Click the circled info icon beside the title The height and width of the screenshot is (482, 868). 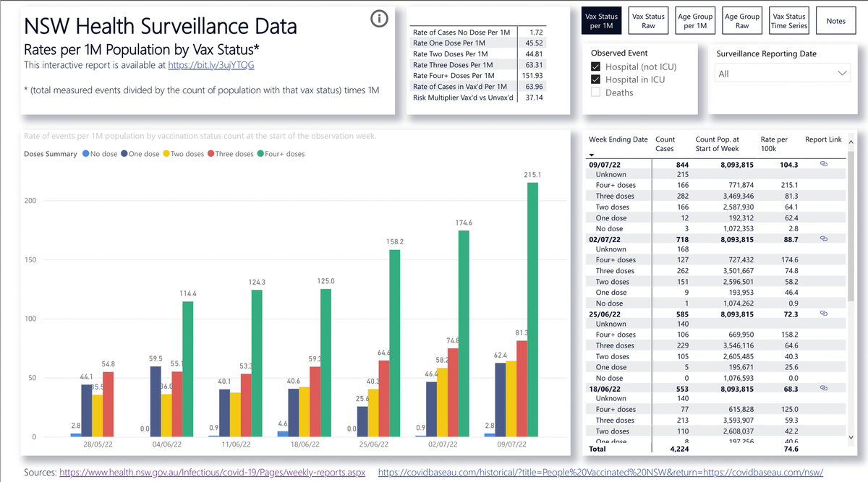379,19
